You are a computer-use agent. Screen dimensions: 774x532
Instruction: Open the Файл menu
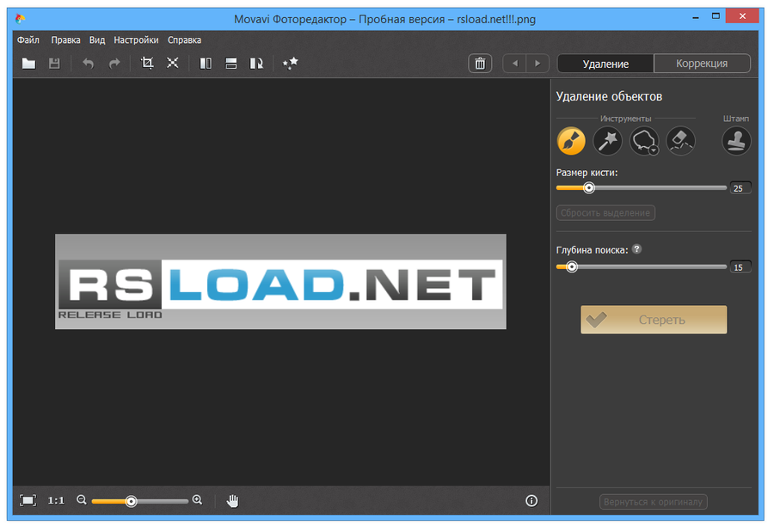pos(28,40)
